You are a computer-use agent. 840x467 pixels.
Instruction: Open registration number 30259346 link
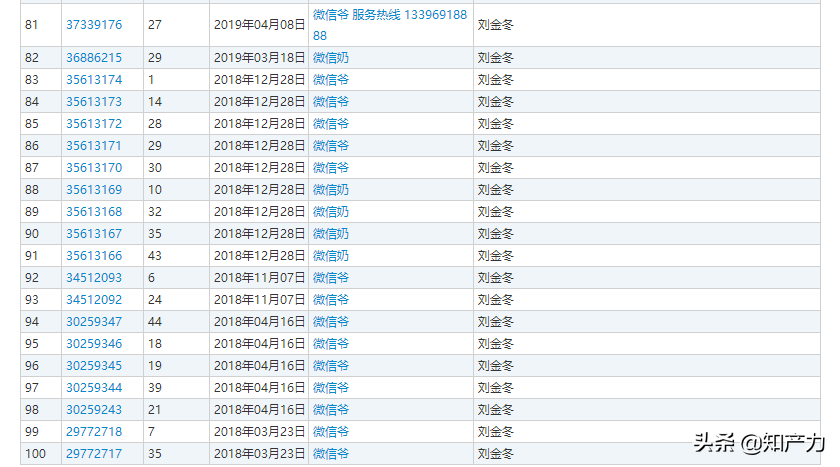(x=94, y=343)
